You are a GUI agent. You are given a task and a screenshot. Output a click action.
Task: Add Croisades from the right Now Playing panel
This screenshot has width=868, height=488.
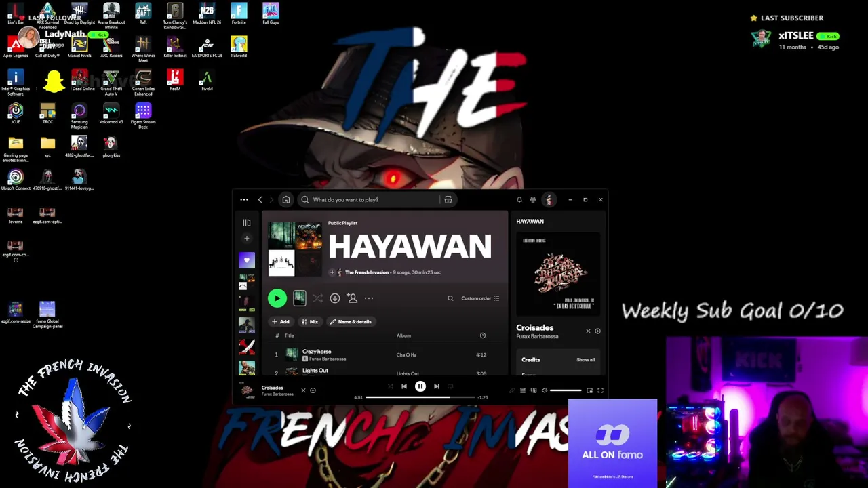coord(597,331)
